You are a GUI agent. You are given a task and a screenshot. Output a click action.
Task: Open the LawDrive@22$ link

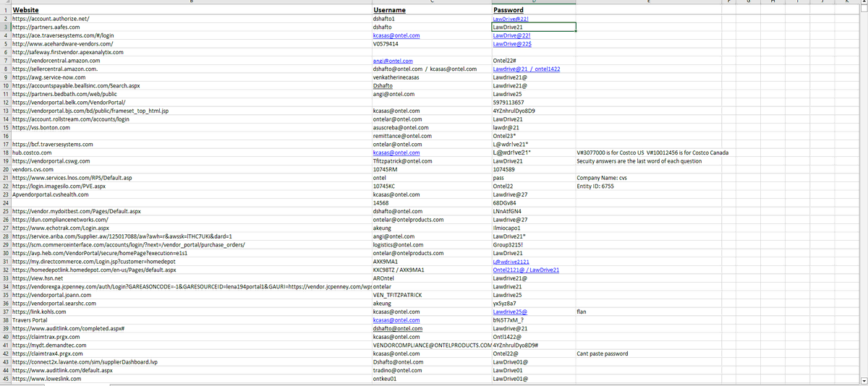coord(512,44)
